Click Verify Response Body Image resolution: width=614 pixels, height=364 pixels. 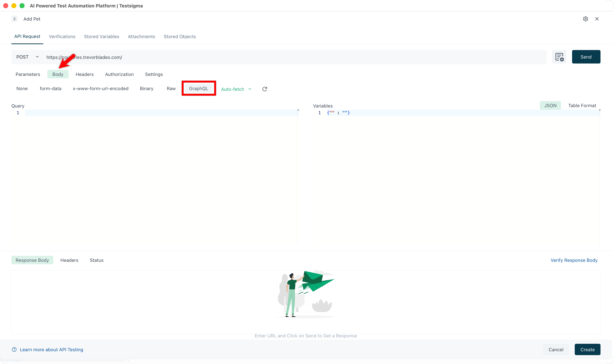574,260
